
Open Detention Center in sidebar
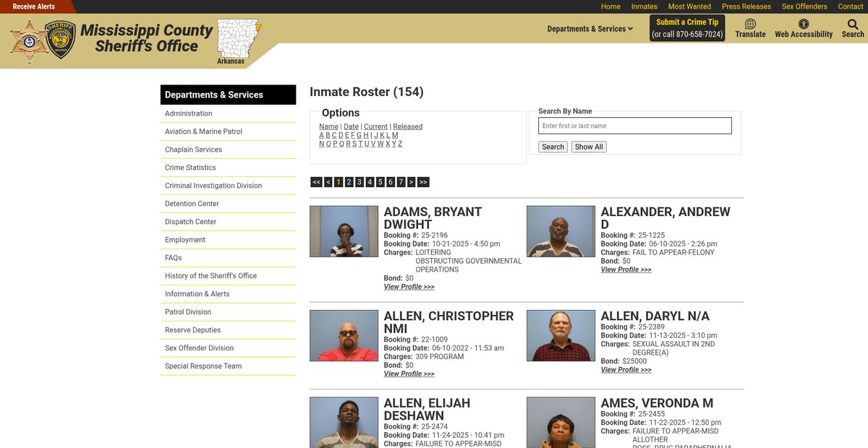(x=228, y=204)
